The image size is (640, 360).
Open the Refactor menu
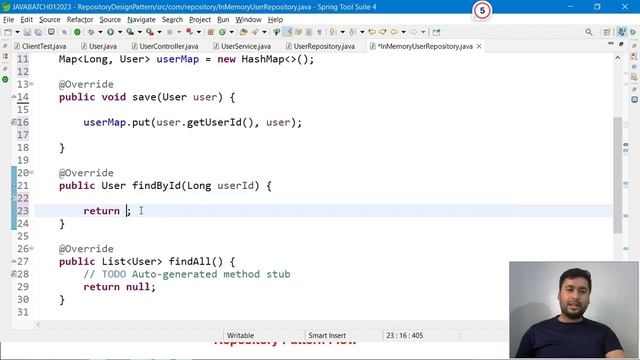[80, 20]
